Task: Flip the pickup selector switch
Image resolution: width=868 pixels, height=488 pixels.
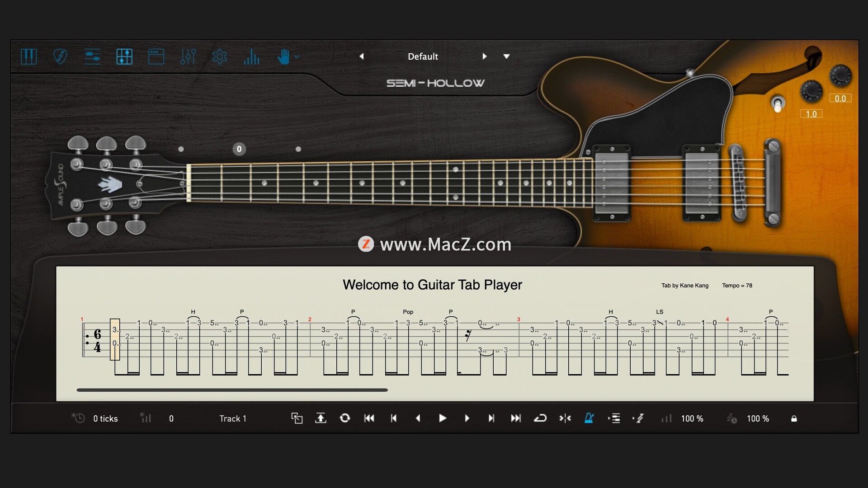Action: coord(778,103)
